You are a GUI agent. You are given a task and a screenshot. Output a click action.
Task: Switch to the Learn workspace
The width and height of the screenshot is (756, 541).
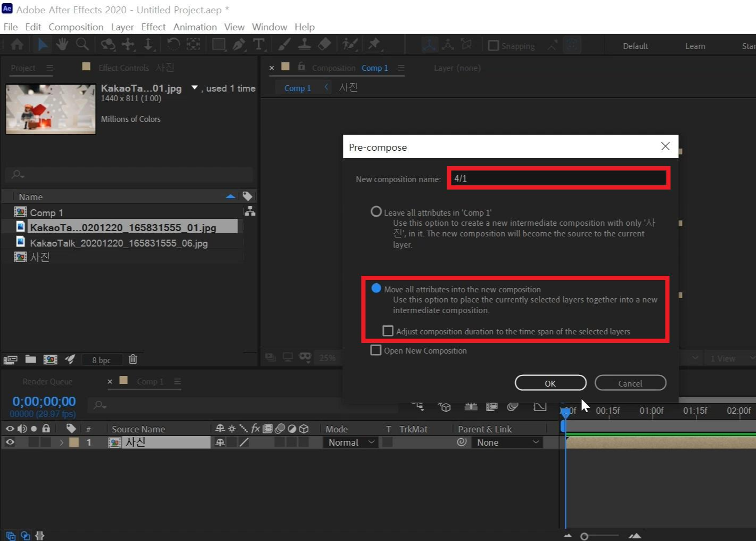[x=695, y=46]
